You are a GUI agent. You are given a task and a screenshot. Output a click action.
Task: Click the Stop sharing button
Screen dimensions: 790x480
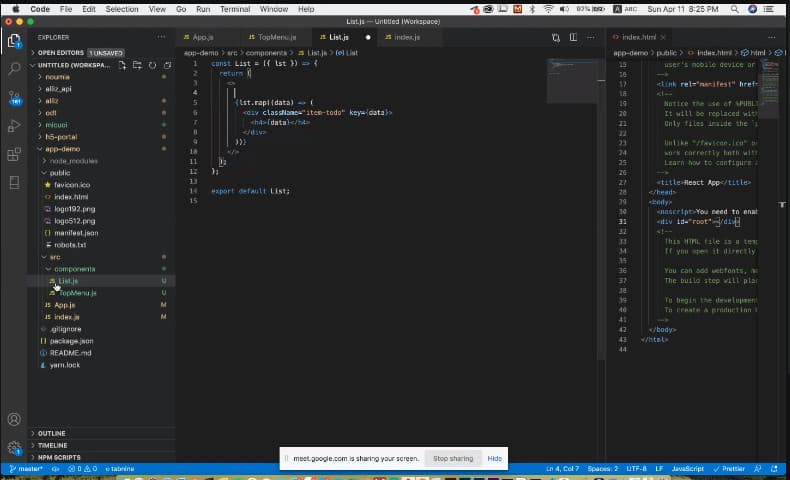(x=452, y=458)
